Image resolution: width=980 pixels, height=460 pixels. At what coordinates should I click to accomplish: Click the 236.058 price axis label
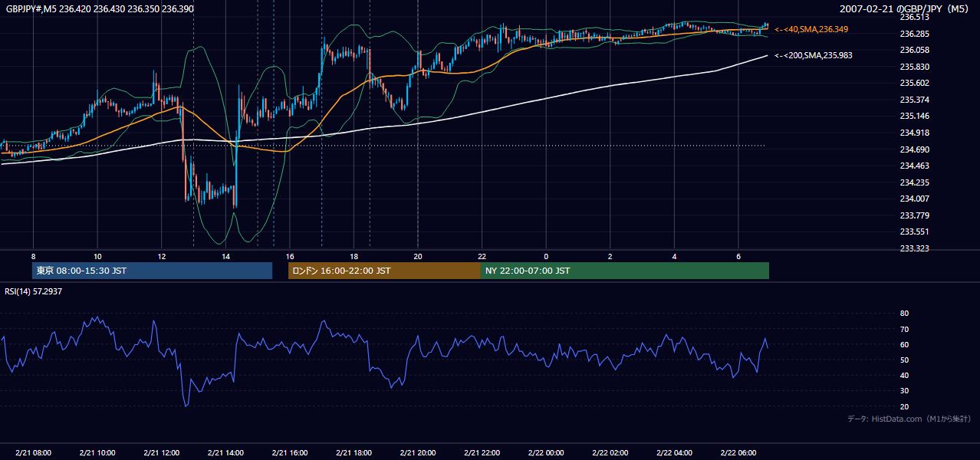click(x=914, y=50)
